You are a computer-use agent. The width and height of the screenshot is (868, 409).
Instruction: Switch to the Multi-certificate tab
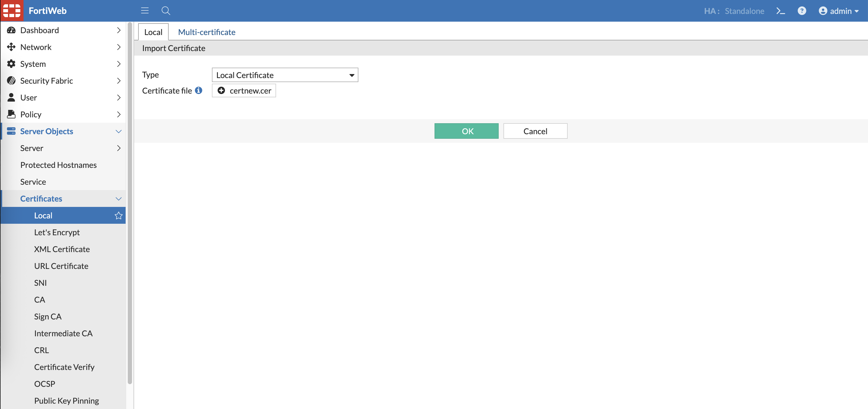207,32
